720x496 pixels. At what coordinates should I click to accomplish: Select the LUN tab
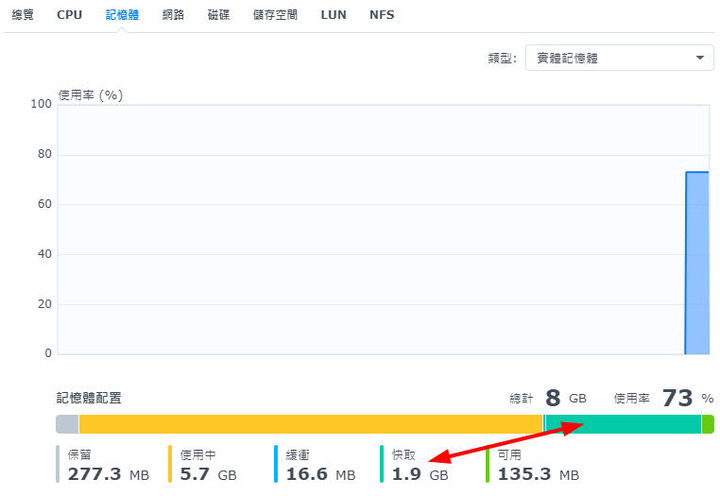coord(333,15)
